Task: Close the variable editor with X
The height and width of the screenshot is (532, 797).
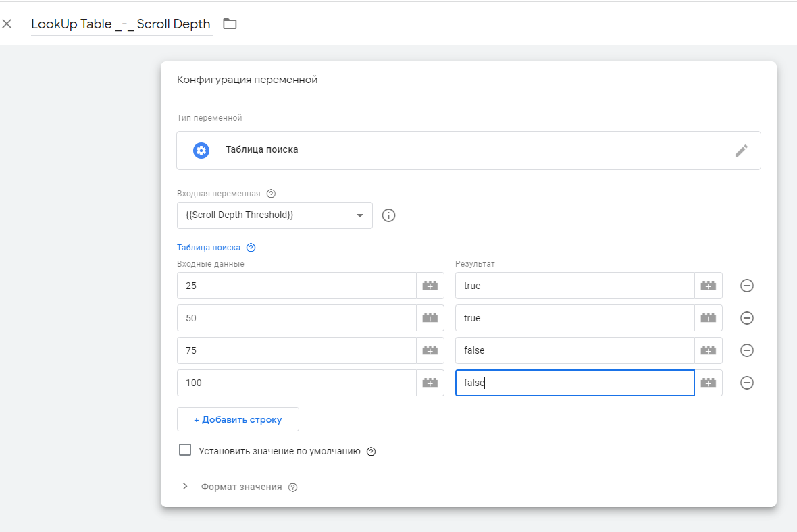Action: tap(7, 24)
